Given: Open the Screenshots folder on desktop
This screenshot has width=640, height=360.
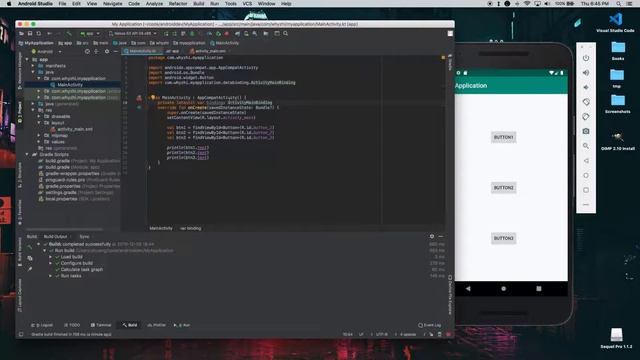Looking at the screenshot, I should coord(618,104).
